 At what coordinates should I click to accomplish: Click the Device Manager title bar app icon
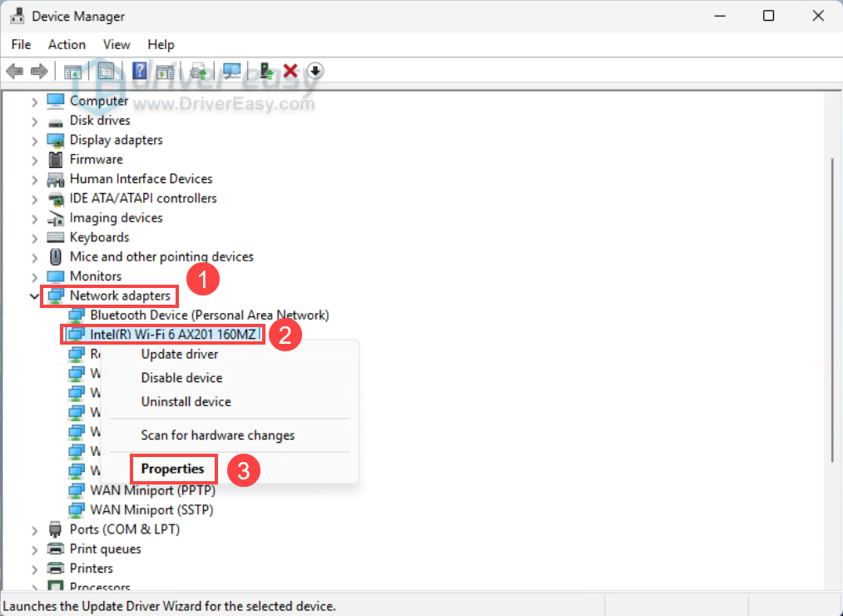[17, 16]
